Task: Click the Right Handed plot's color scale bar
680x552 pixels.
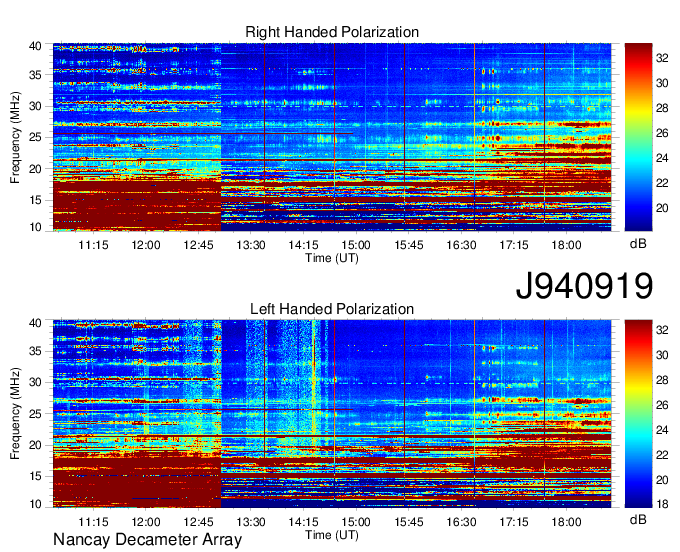Action: [x=638, y=137]
